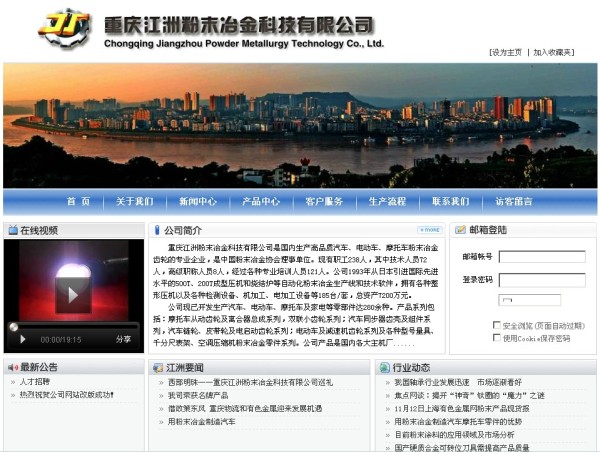Click the 江洲要闻 section heading
This screenshot has height=452, width=600.
point(184,368)
